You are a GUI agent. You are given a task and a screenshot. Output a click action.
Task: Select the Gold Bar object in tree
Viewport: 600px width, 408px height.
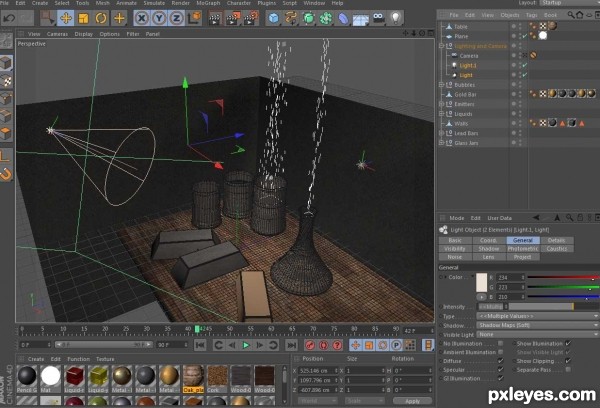click(x=465, y=95)
